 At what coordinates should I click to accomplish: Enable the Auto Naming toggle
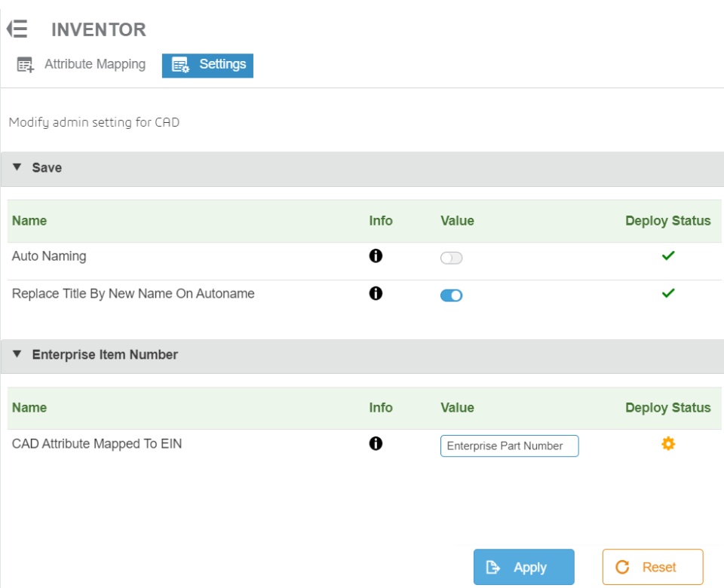[x=451, y=258]
